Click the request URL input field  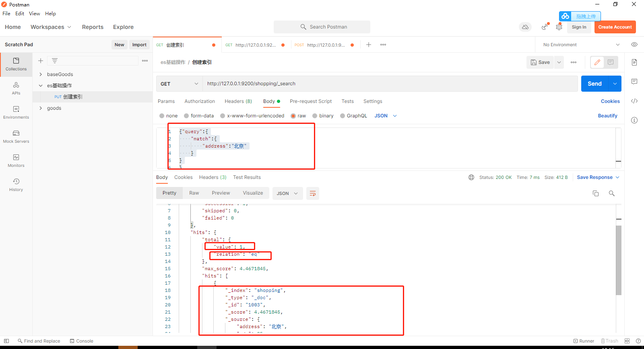[390, 84]
